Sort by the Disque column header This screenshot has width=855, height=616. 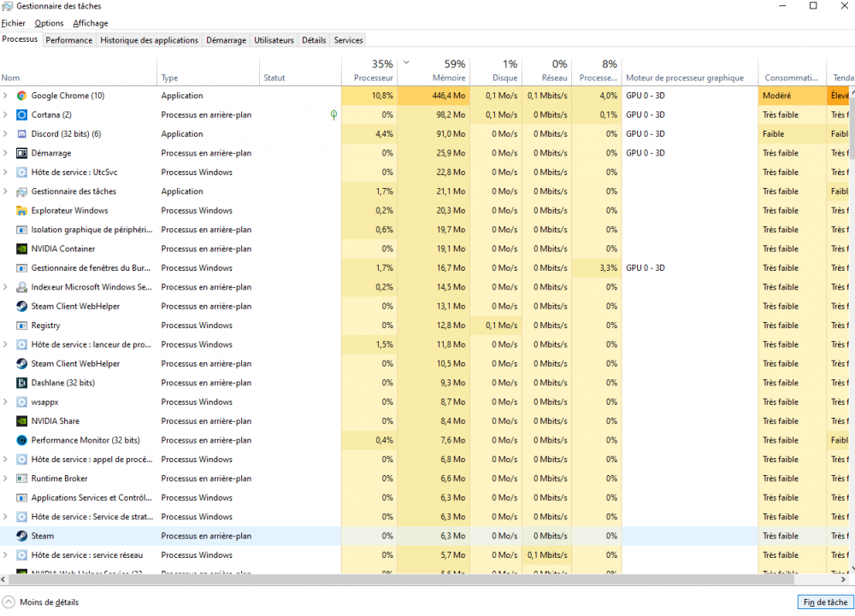pyautogui.click(x=496, y=71)
